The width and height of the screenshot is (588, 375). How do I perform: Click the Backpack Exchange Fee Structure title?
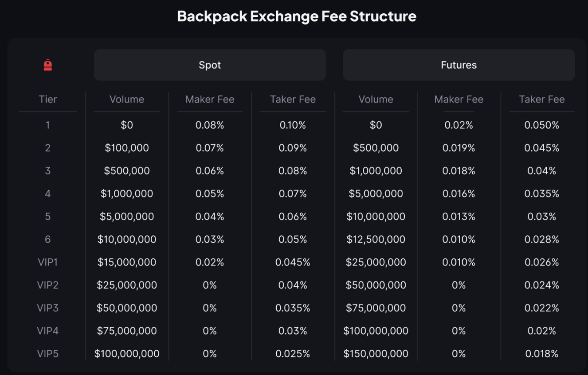(297, 16)
